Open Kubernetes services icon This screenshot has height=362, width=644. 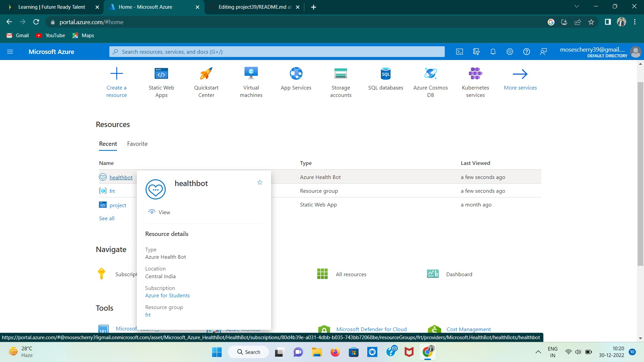coord(475,74)
